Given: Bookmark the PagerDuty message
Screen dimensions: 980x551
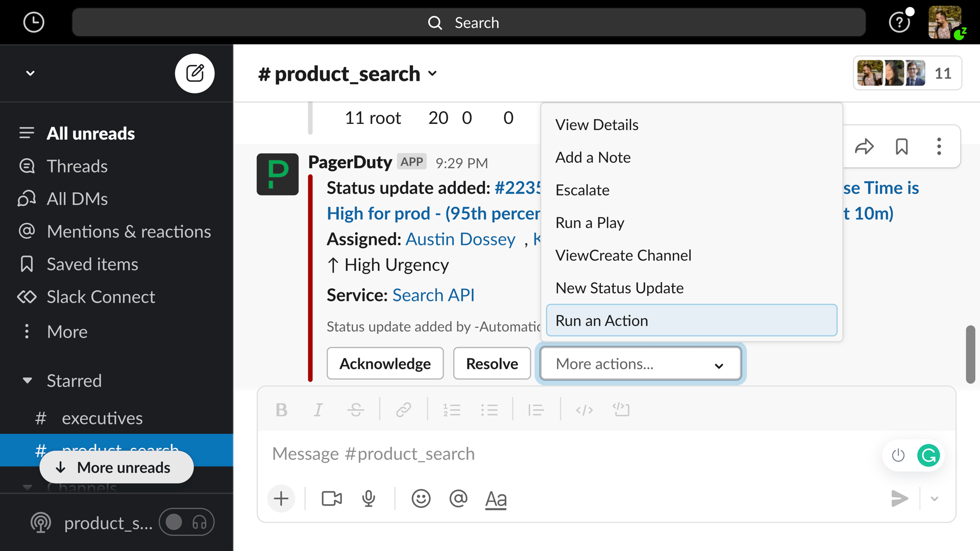Looking at the screenshot, I should click(901, 147).
